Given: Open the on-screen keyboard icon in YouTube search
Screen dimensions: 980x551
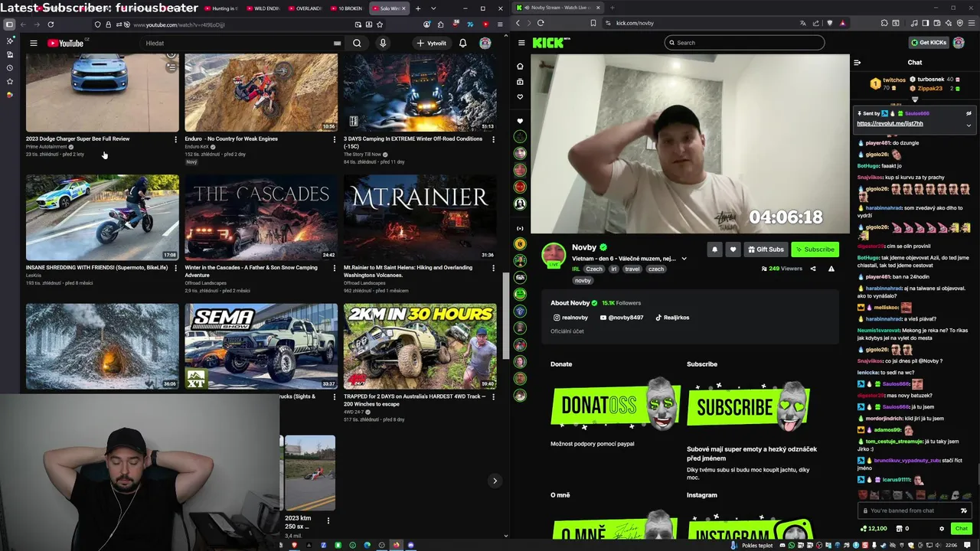Looking at the screenshot, I should pos(337,43).
